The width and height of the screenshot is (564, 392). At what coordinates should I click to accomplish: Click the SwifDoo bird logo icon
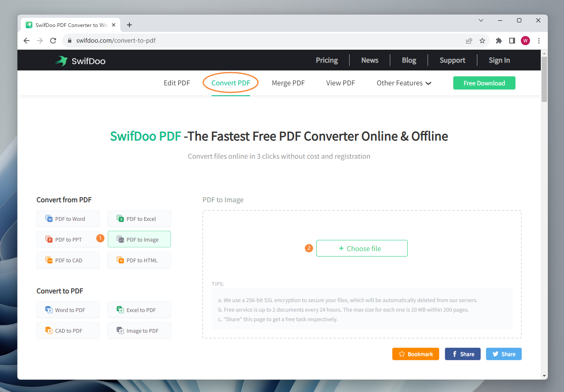pos(61,61)
